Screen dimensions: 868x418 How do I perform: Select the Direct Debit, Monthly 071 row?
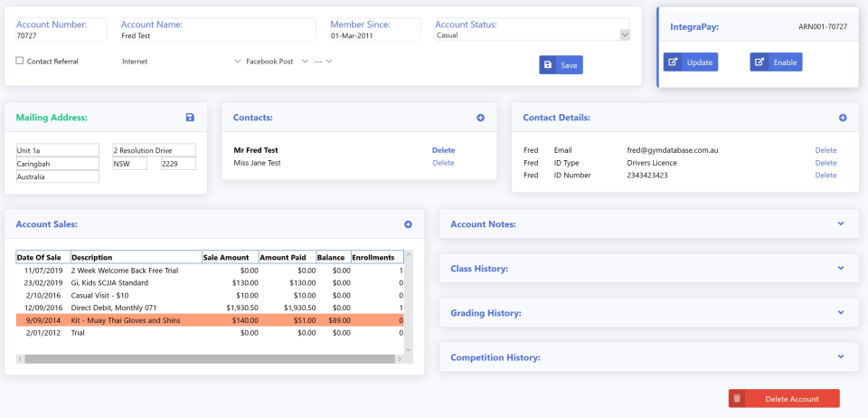pyautogui.click(x=210, y=308)
